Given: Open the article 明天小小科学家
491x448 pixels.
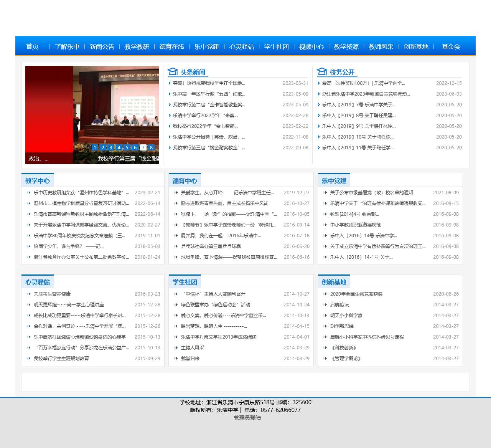Looking at the screenshot, I should 346,316.
